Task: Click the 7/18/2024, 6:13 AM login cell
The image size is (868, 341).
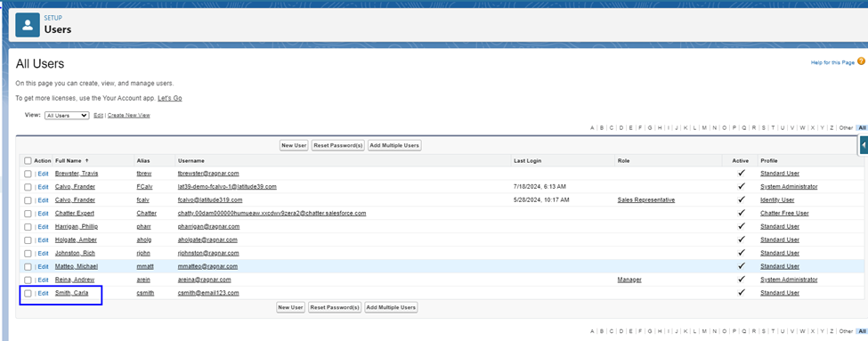Action: (x=539, y=187)
